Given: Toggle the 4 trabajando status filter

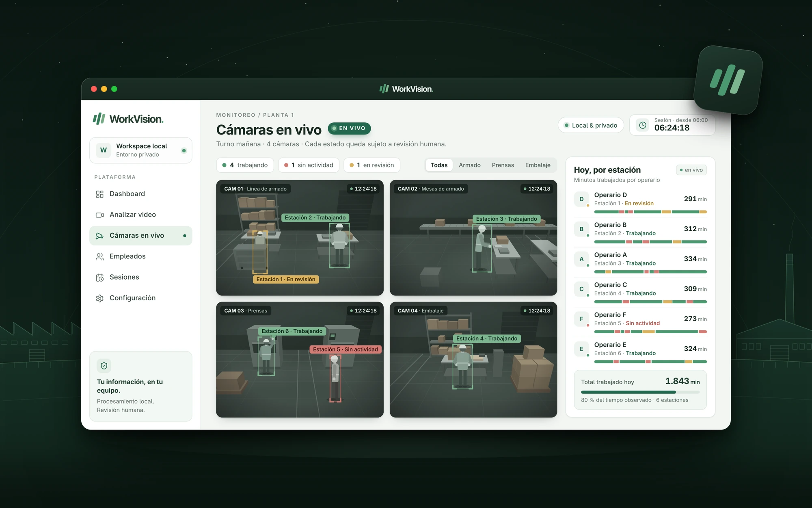Looking at the screenshot, I should point(245,165).
